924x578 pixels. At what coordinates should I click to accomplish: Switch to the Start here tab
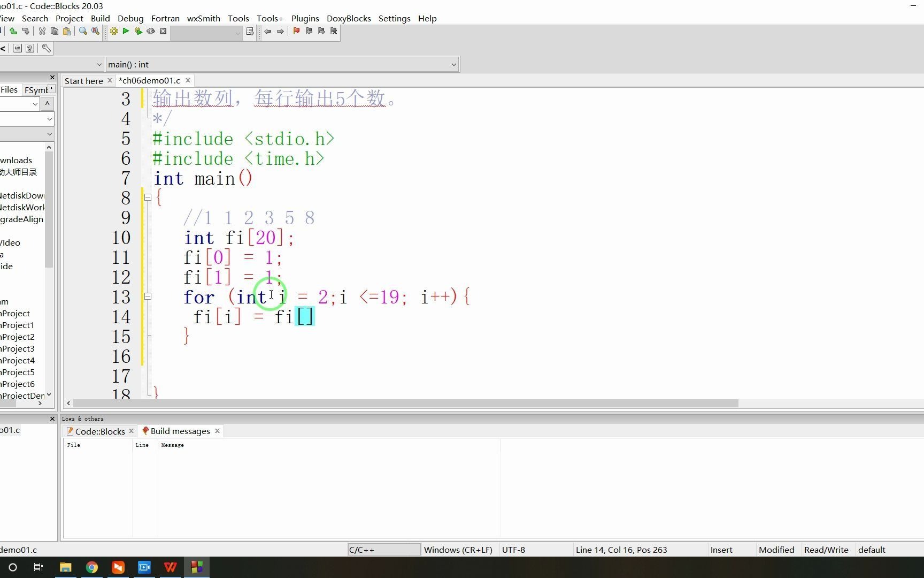pyautogui.click(x=84, y=81)
